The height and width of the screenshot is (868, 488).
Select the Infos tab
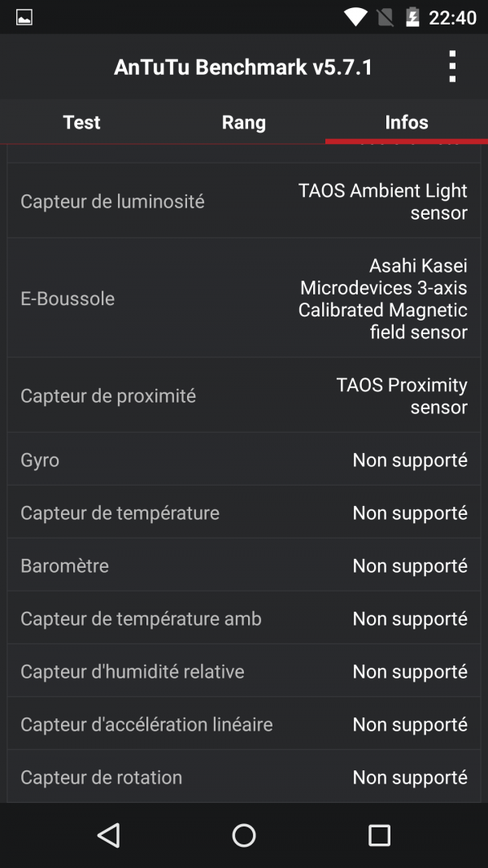tap(407, 122)
